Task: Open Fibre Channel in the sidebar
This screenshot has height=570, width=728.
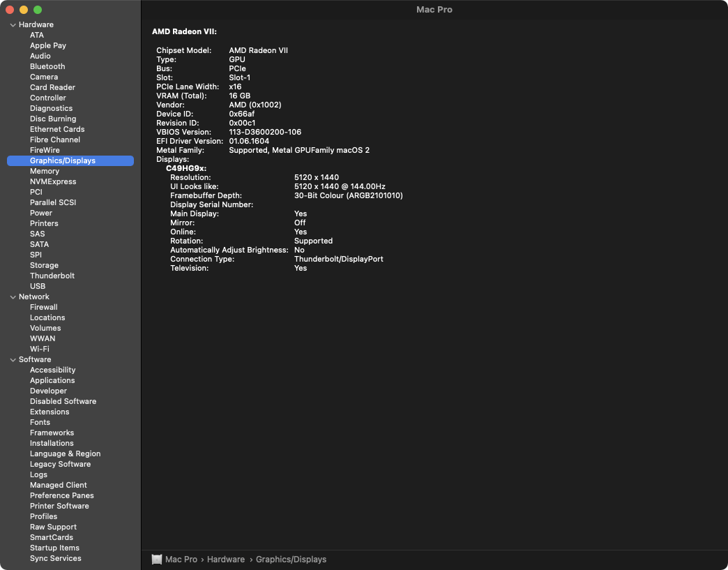Action: tap(55, 140)
